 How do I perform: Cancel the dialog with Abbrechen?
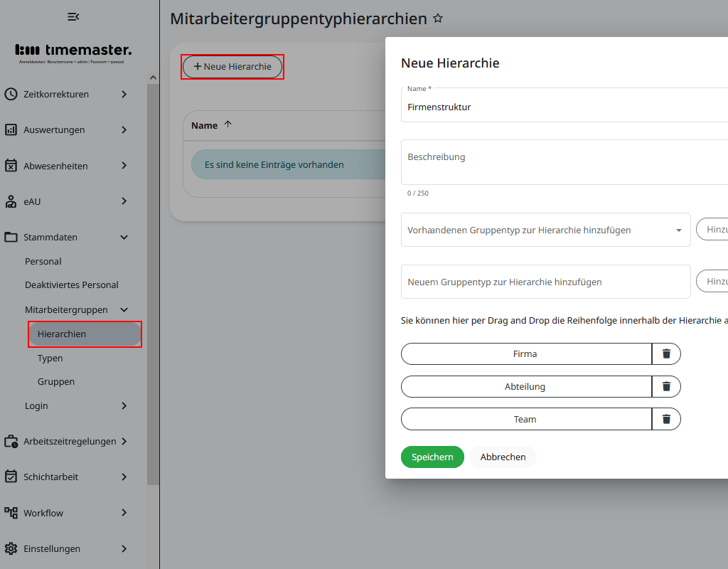503,457
